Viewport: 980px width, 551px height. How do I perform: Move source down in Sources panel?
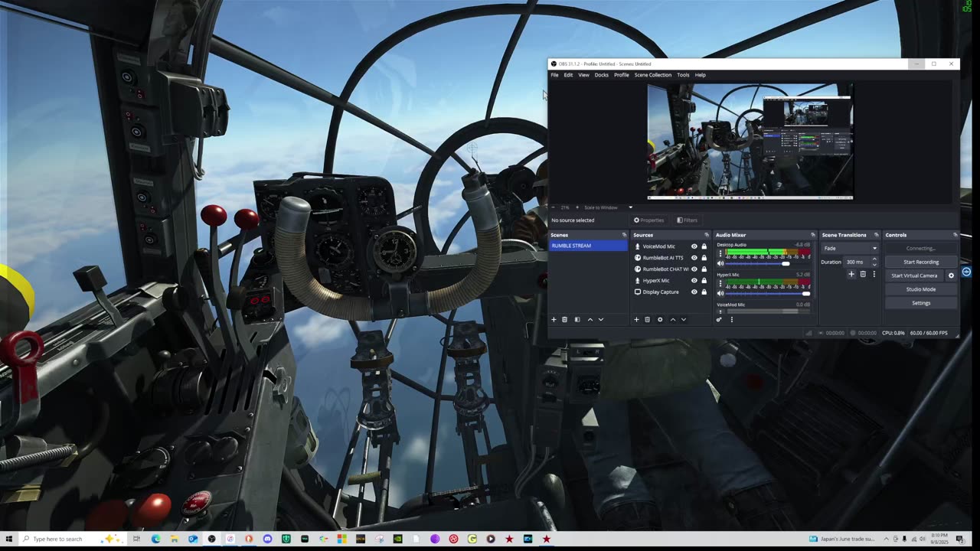point(684,320)
